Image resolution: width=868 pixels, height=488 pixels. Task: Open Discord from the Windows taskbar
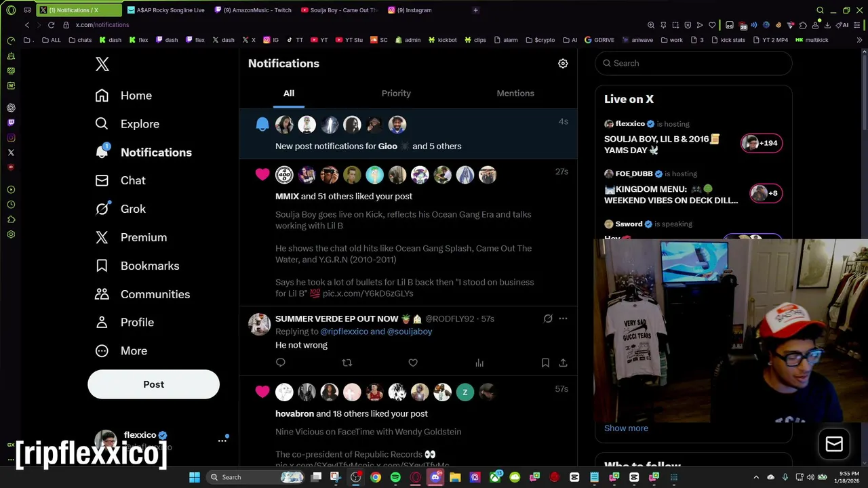click(x=435, y=477)
